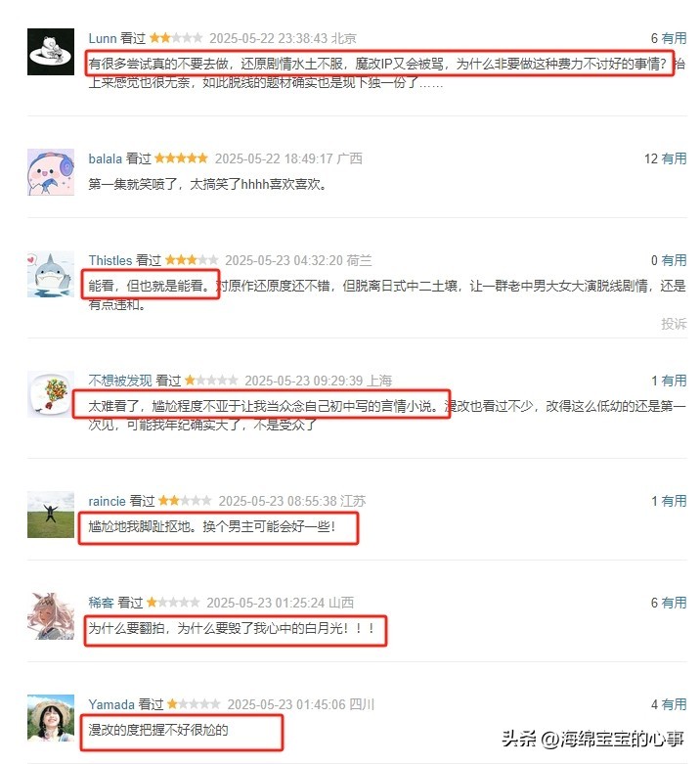Mark Thistles' review as 有用
This screenshot has height=764, width=700.
[x=674, y=260]
